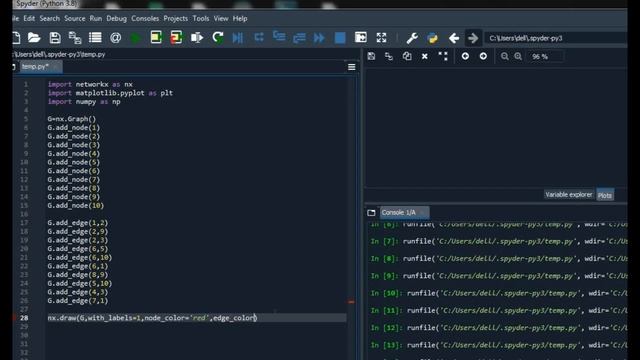This screenshot has width=640, height=360.
Task: Select the temp.py editor tab
Action: coord(40,67)
